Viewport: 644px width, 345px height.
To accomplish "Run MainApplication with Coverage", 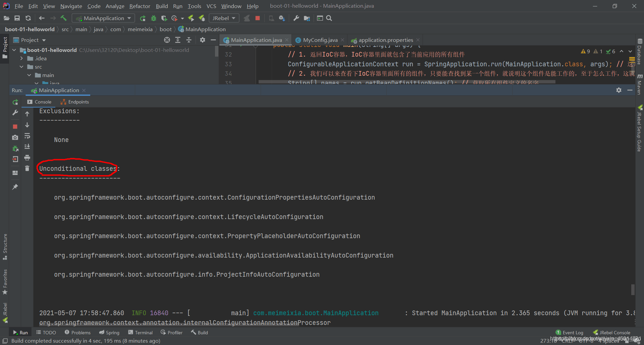I will click(x=164, y=18).
